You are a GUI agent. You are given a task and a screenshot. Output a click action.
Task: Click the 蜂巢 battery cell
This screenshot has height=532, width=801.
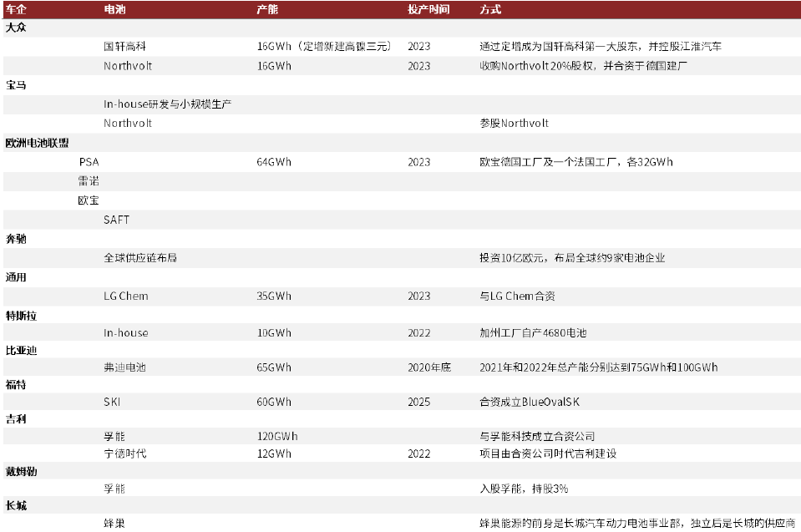pyautogui.click(x=114, y=523)
